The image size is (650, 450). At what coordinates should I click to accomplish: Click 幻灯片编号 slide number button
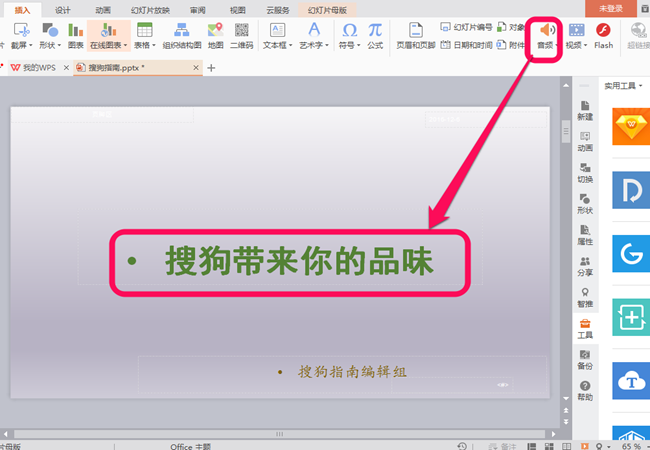click(x=466, y=27)
